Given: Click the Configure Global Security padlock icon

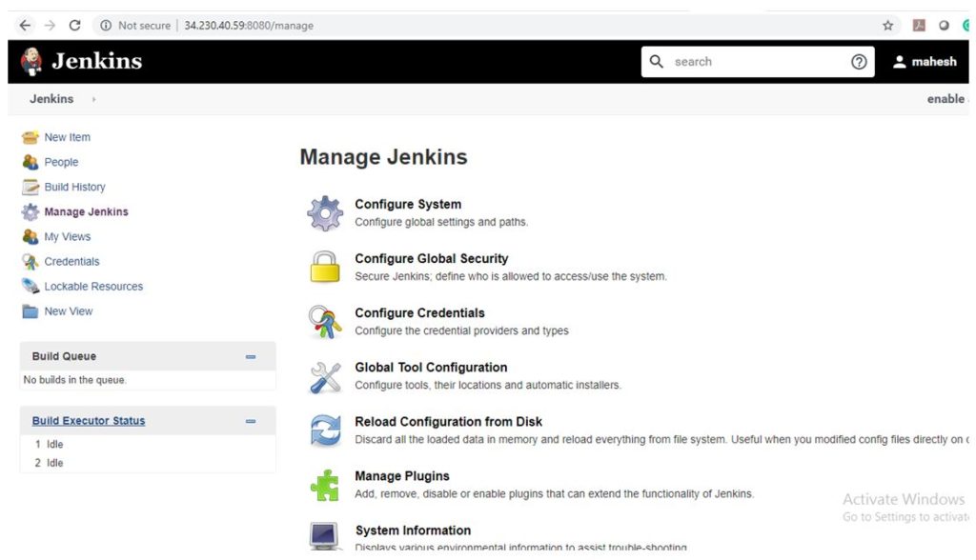Looking at the screenshot, I should click(324, 268).
